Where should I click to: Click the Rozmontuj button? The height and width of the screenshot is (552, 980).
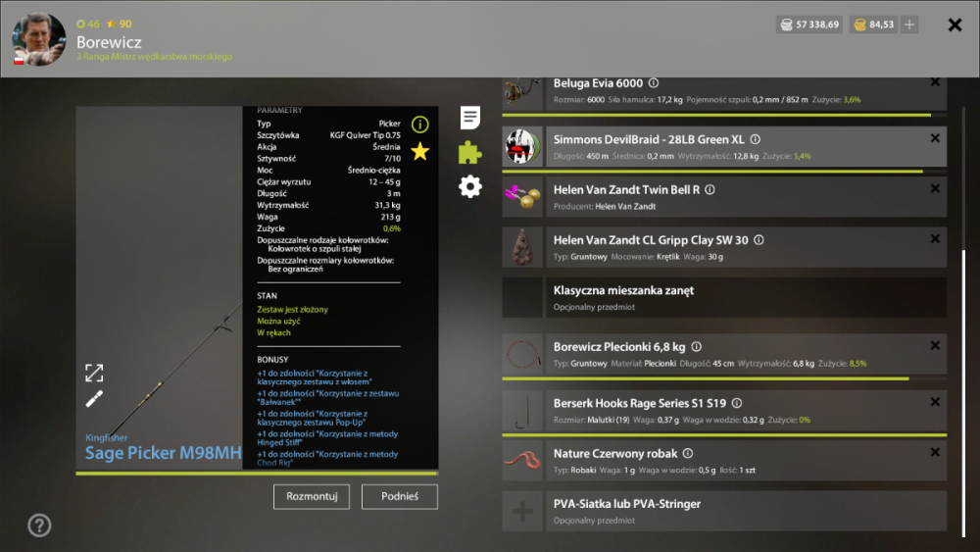coord(312,496)
